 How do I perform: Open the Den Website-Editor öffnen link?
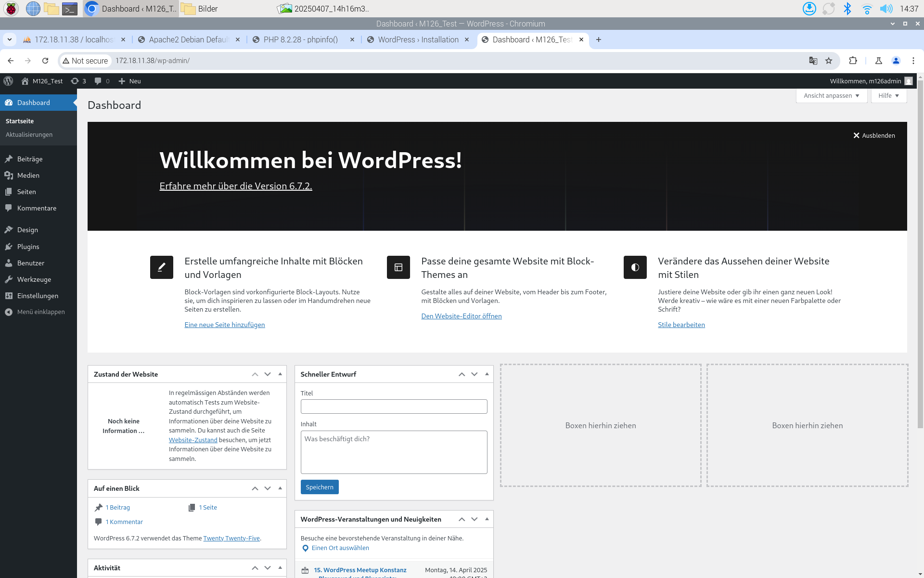pos(461,316)
